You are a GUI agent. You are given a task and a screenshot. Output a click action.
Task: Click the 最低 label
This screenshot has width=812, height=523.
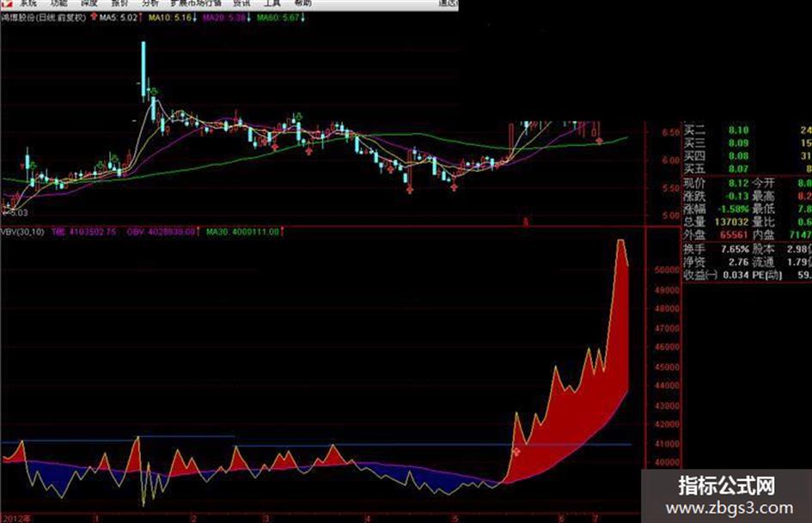[x=763, y=210]
